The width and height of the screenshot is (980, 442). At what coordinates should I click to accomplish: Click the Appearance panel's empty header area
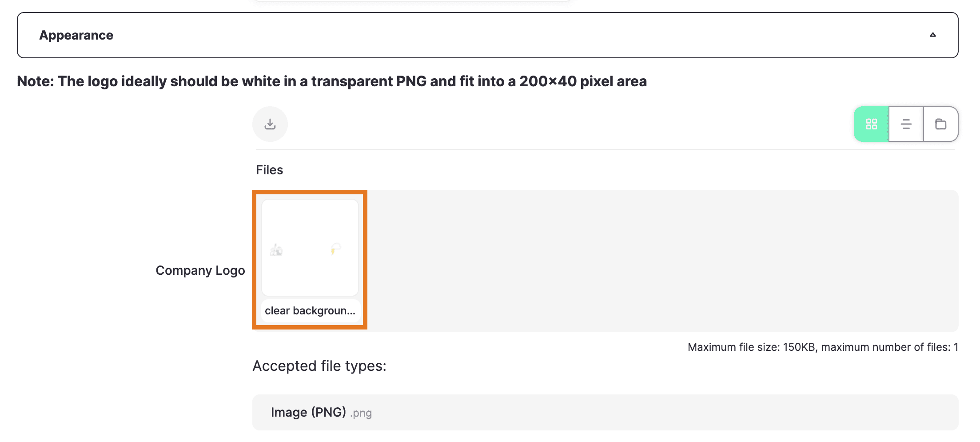click(x=520, y=35)
